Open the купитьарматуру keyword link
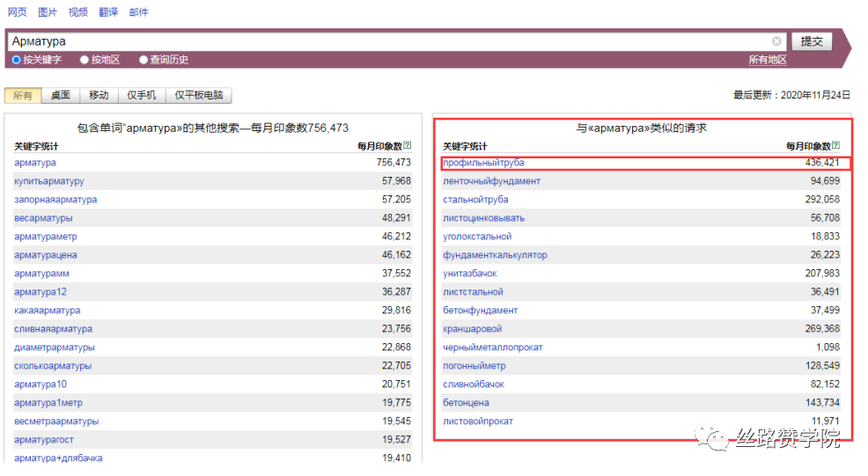This screenshot has height=476, width=868. tap(49, 181)
